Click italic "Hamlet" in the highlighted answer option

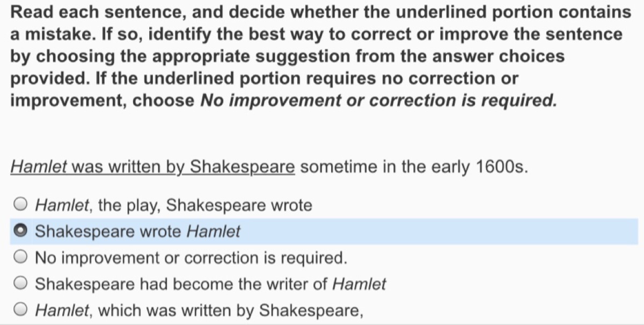[213, 231]
